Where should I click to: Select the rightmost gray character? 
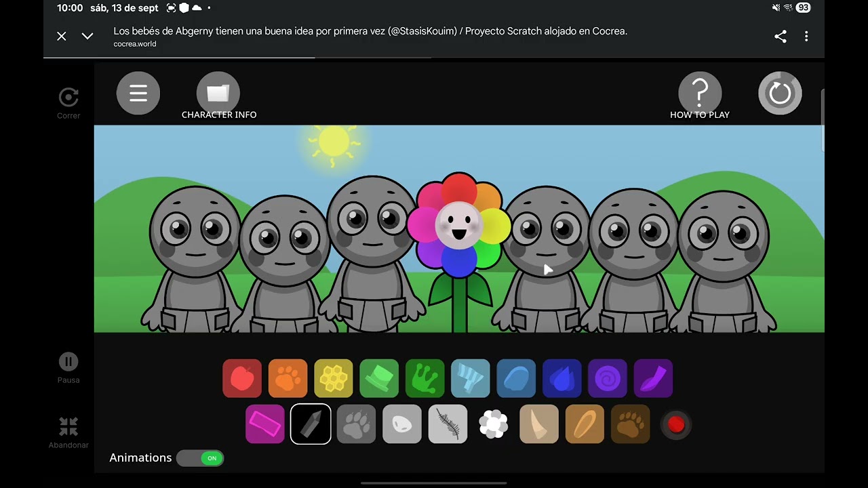[x=724, y=261]
